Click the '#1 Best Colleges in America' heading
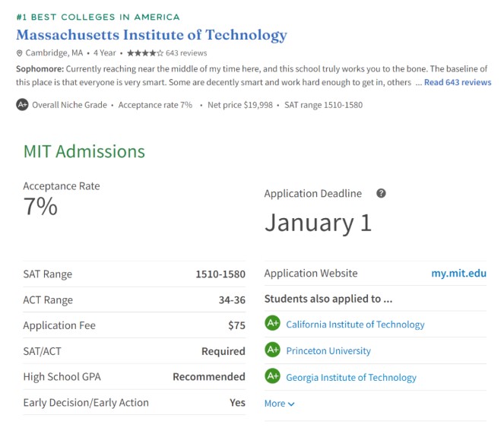The image size is (504, 434). 98,17
